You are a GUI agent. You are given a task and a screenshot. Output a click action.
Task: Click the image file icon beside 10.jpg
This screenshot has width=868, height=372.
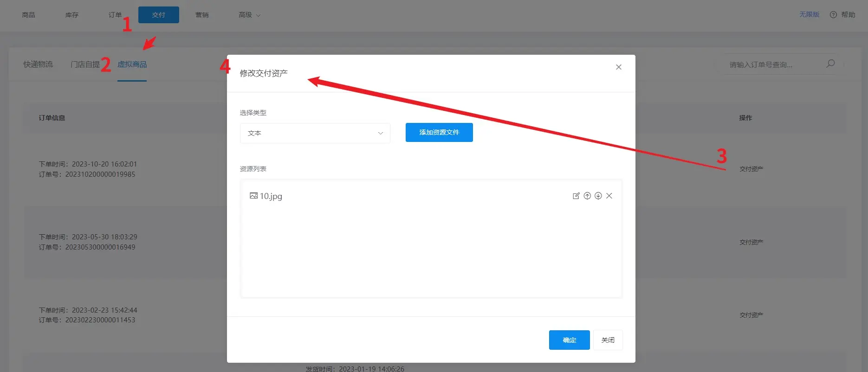[253, 196]
